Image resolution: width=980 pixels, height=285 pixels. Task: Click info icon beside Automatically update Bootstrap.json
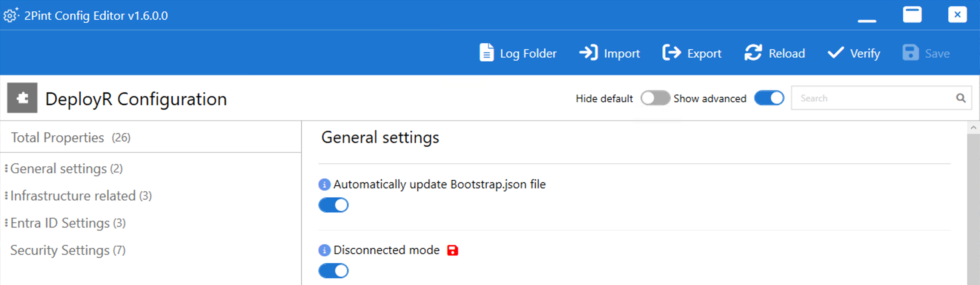[324, 185]
